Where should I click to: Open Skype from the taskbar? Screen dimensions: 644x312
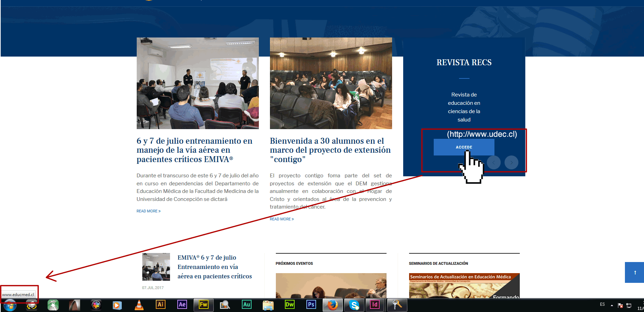(354, 305)
